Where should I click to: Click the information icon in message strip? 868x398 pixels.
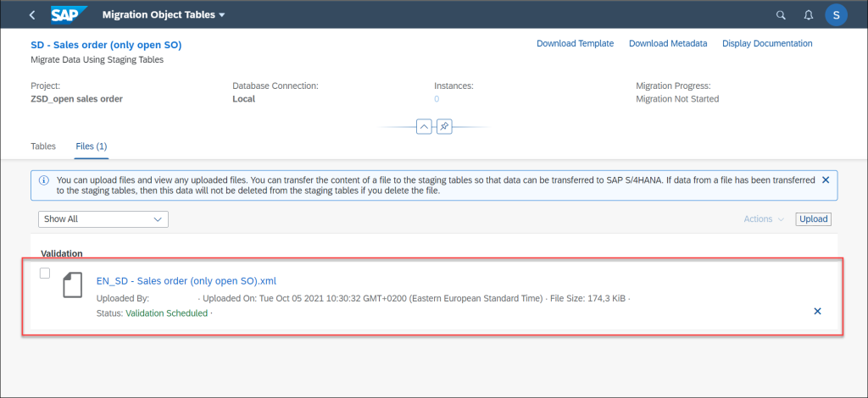pos(43,180)
